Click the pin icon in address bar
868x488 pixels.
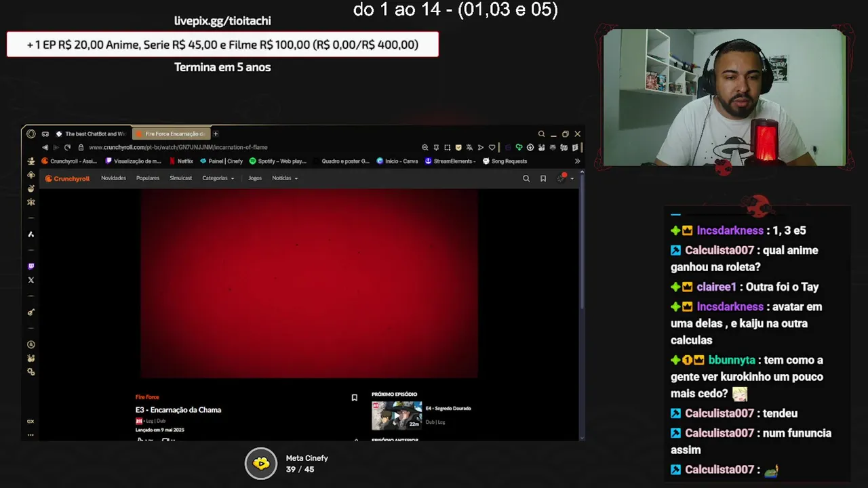[436, 147]
